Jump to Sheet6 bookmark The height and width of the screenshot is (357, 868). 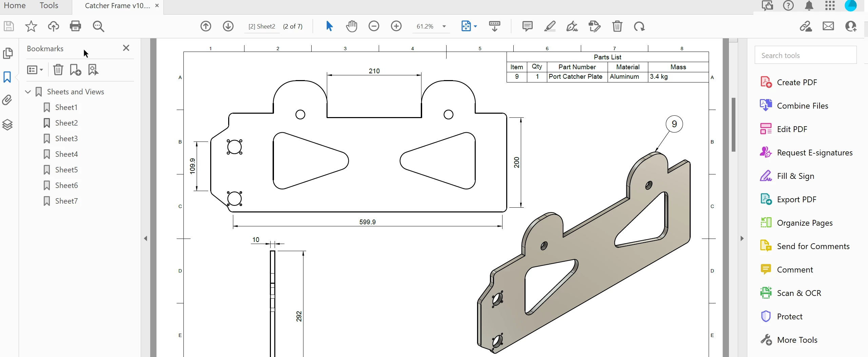pyautogui.click(x=66, y=185)
